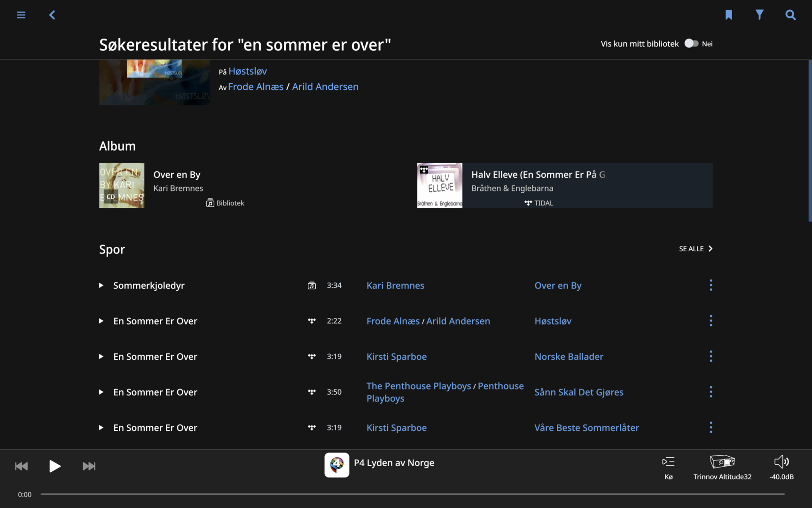
Task: Select the En Sommer Er Over title at 2:22
Action: (155, 321)
